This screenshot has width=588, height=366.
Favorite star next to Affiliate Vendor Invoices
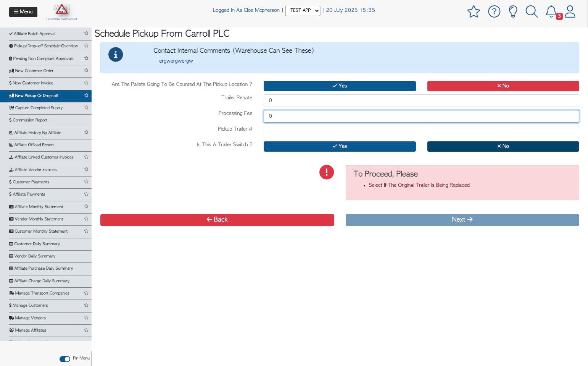[x=86, y=169]
